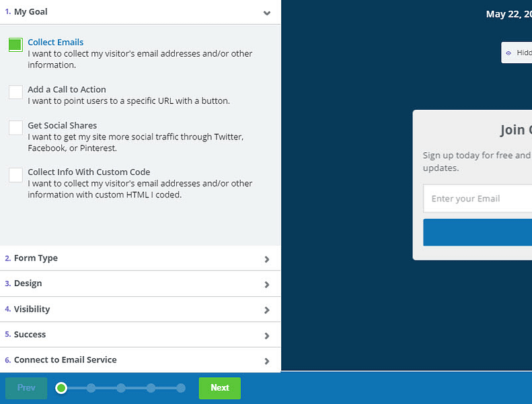The height and width of the screenshot is (404, 532).
Task: Jump to the last progress step dot
Action: (x=181, y=388)
